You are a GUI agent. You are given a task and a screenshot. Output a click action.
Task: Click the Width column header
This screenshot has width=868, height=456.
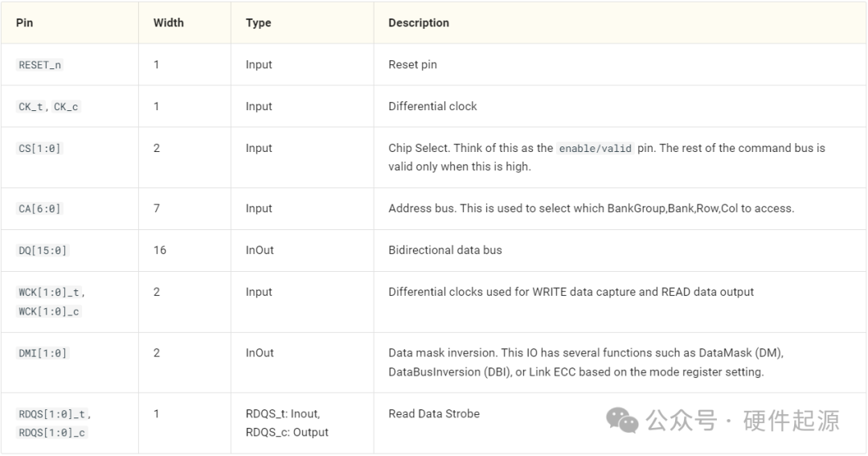click(x=169, y=23)
